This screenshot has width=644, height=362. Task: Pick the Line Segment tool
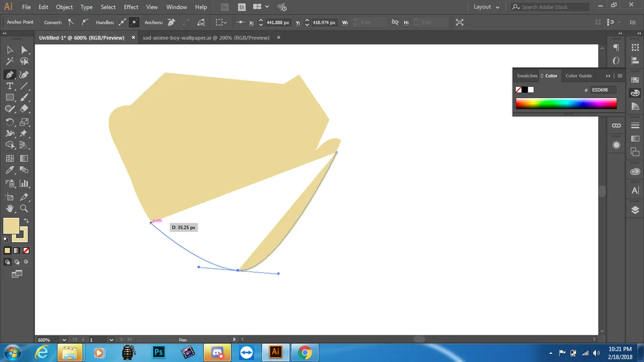[24, 86]
